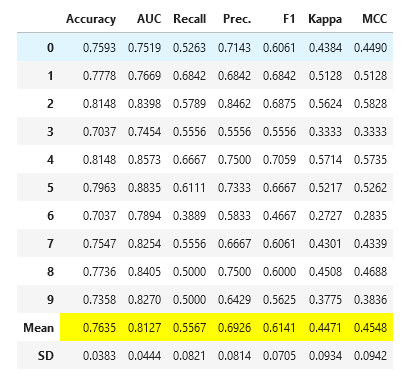
Task: Select F1 value 0.6842 in row 1
Action: tap(279, 76)
